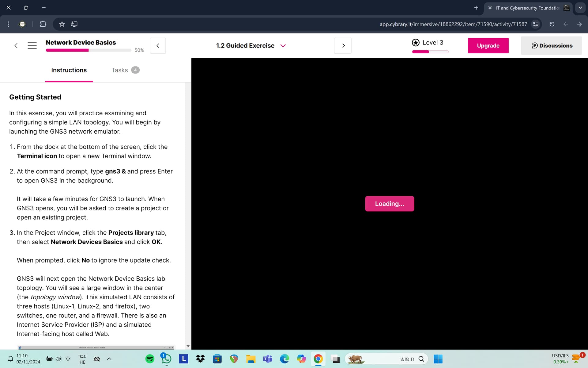Click the back arrow beside course title
Screen dimensions: 588x368
tap(16, 45)
